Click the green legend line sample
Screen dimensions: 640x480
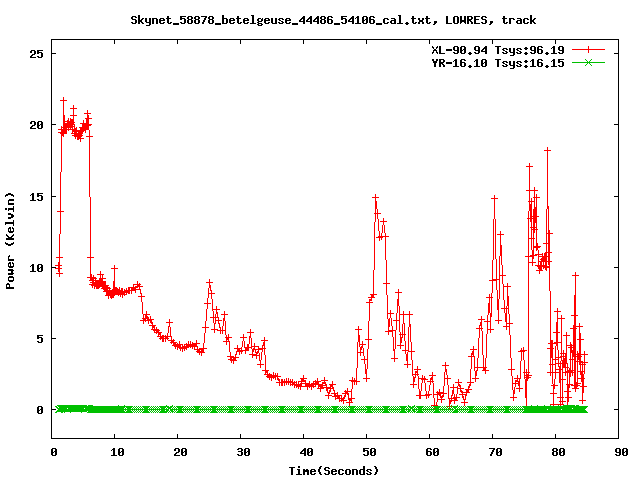coord(588,62)
